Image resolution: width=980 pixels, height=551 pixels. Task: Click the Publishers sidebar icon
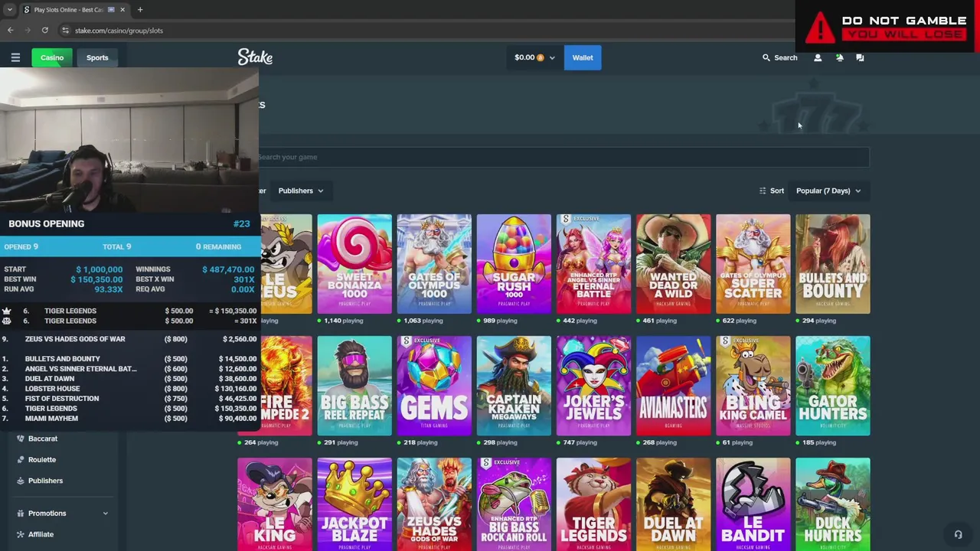pyautogui.click(x=21, y=481)
